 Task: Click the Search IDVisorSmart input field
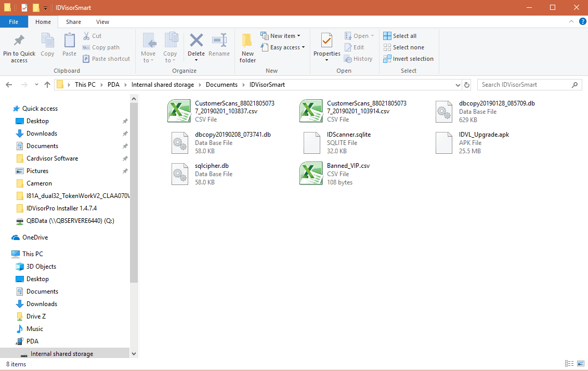524,85
